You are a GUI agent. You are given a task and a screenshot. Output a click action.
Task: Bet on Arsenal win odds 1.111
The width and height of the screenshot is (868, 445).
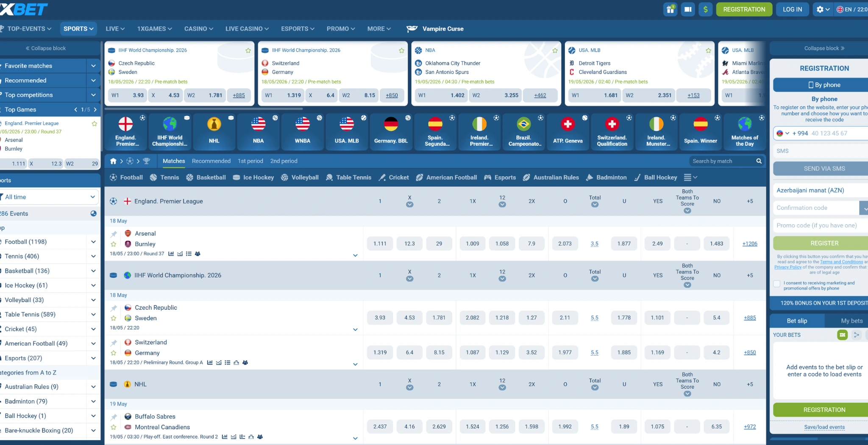380,244
